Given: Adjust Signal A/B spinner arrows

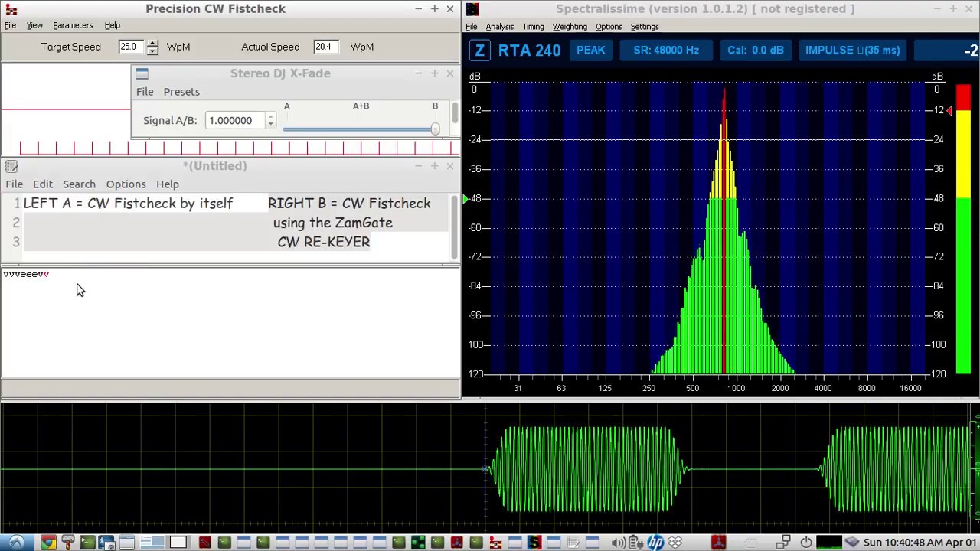Looking at the screenshot, I should pyautogui.click(x=270, y=121).
